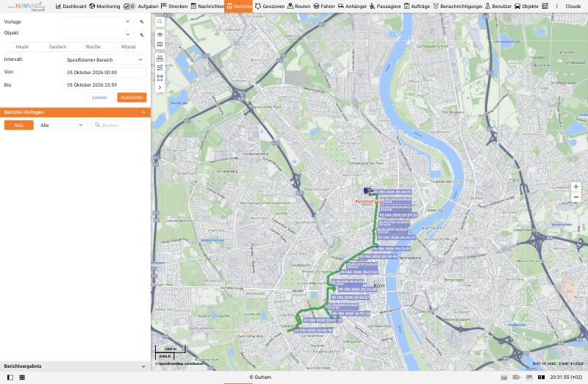This screenshot has height=384, width=588.
Task: Select the Heute interval tab
Action: pyautogui.click(x=22, y=47)
